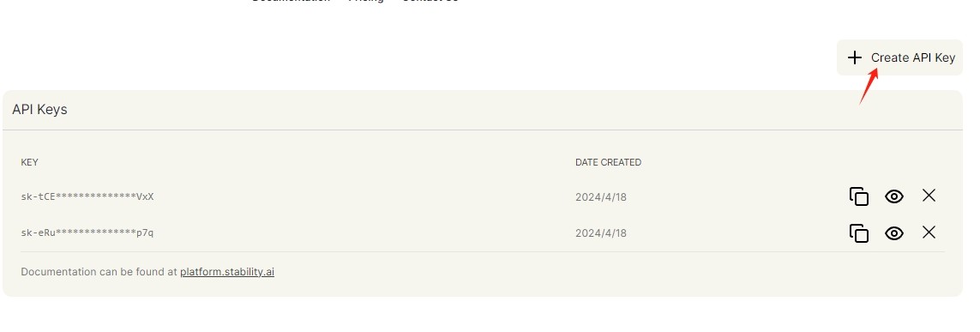The height and width of the screenshot is (332, 980).
Task: Open the partially visible Contact Us nav item
Action: pos(430,1)
